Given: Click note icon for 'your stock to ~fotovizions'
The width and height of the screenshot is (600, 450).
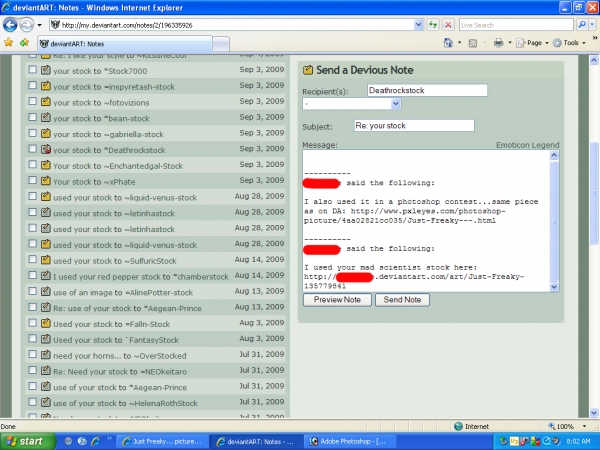Looking at the screenshot, I should click(x=46, y=102).
